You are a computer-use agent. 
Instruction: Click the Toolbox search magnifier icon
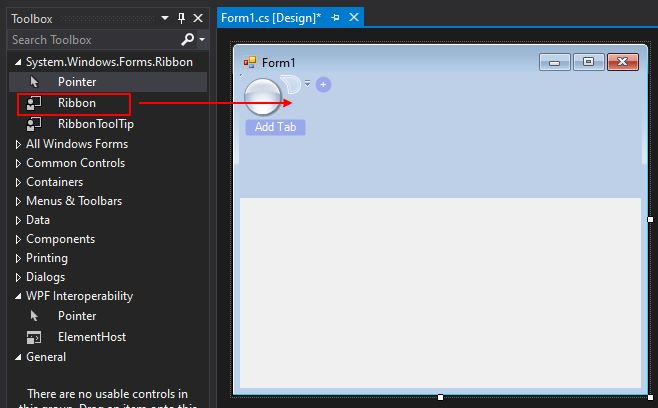[187, 39]
